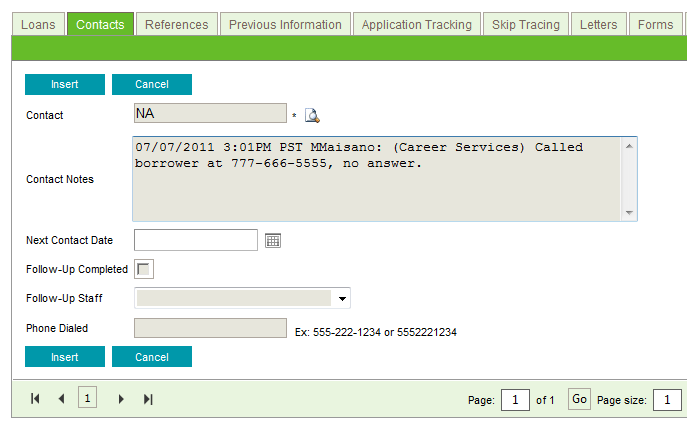
Task: Click the Phone Dialed input field
Action: point(210,328)
